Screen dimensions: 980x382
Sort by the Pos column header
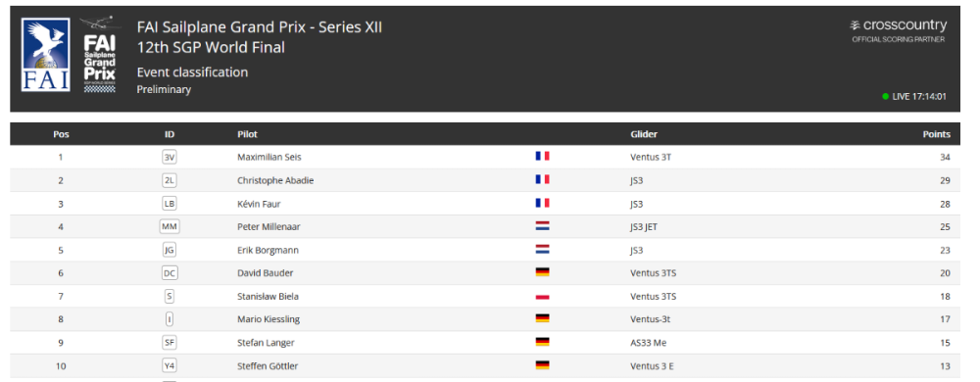pyautogui.click(x=61, y=134)
